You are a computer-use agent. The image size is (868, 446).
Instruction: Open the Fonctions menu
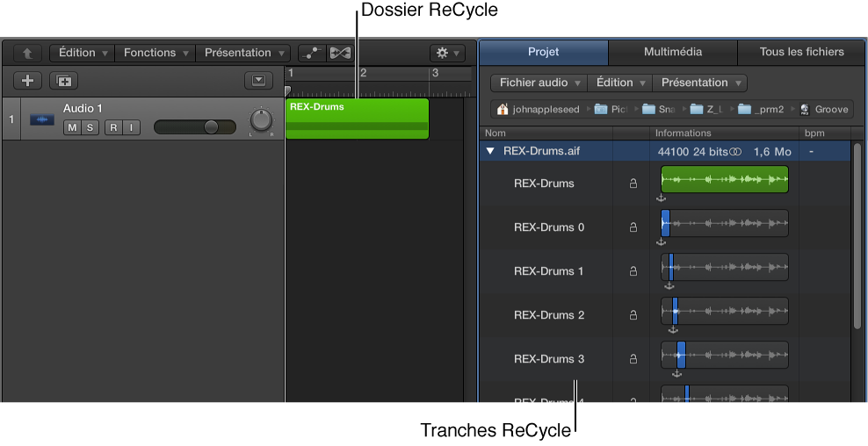tap(155, 54)
